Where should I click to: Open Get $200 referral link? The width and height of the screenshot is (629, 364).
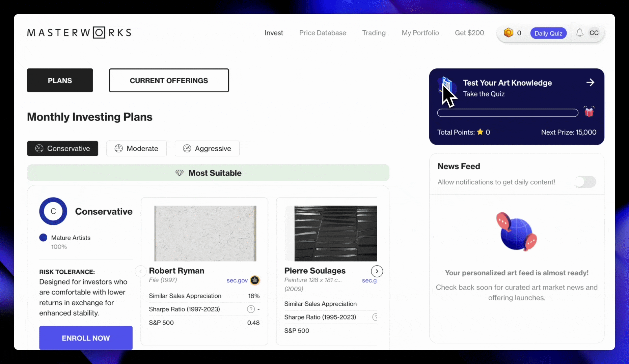click(x=469, y=33)
